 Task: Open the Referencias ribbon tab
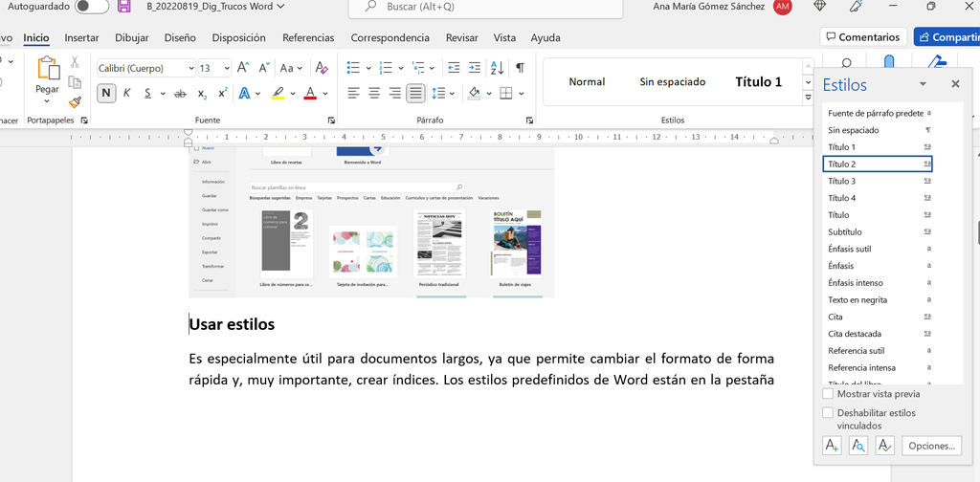308,38
